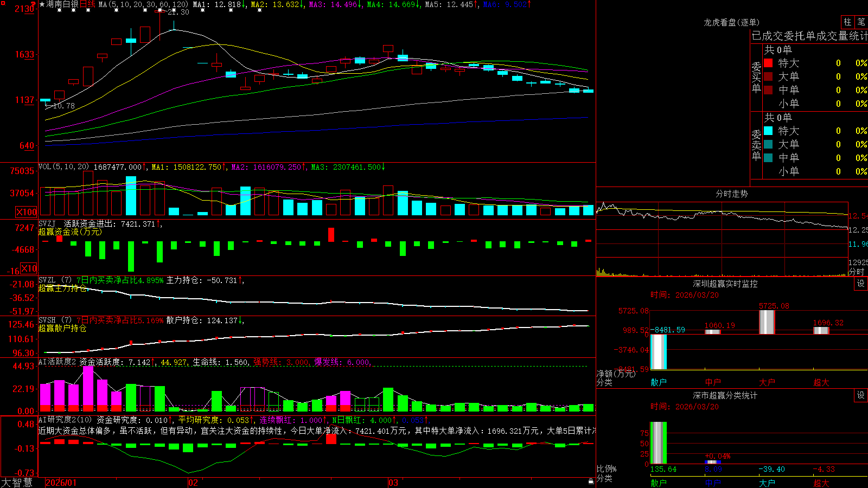The width and height of the screenshot is (868, 488).
Task: Click the dark red 大单 buy-order swatch
Action: point(768,76)
